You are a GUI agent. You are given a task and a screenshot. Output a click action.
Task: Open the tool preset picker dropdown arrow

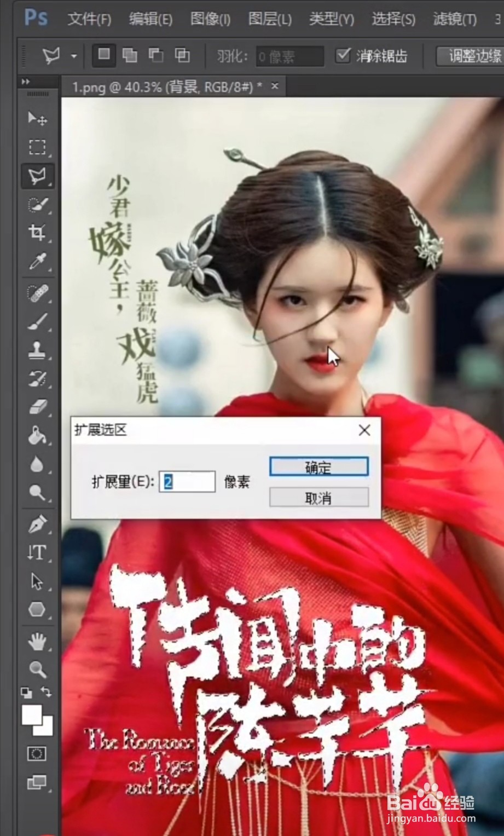tap(73, 56)
